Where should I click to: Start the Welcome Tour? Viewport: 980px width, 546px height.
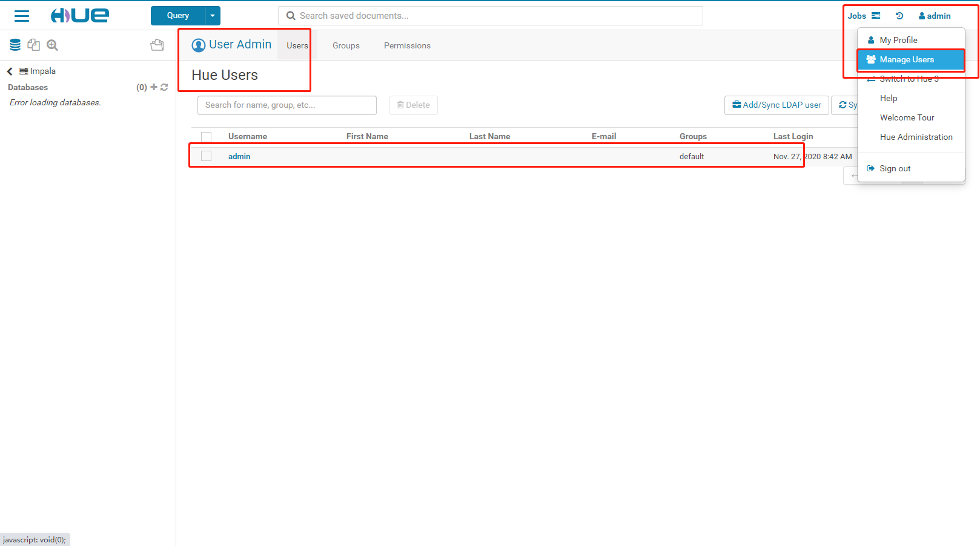(x=911, y=117)
